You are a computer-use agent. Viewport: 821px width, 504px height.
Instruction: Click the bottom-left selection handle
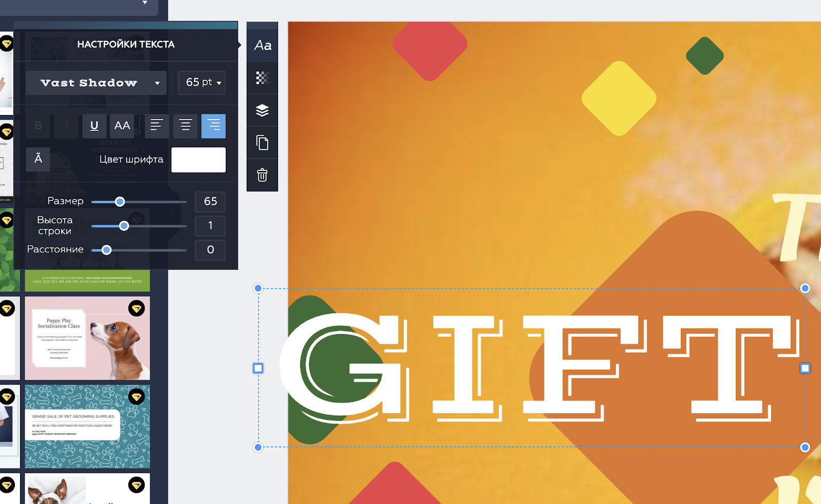click(258, 448)
